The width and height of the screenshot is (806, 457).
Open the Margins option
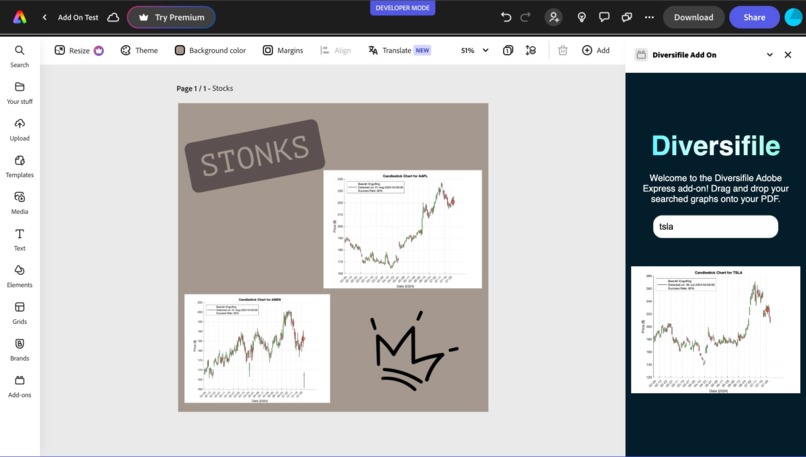[283, 50]
